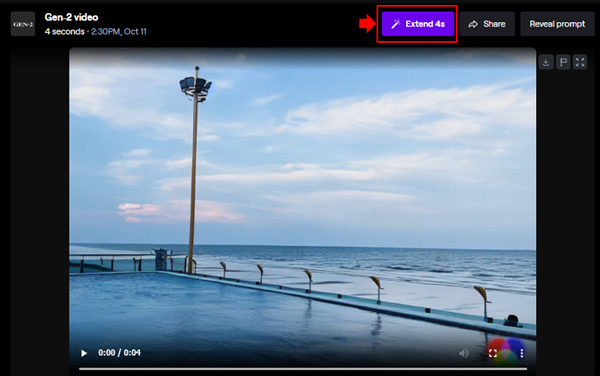This screenshot has width=600, height=376.
Task: Seek on the video progress bar
Action: 303,369
